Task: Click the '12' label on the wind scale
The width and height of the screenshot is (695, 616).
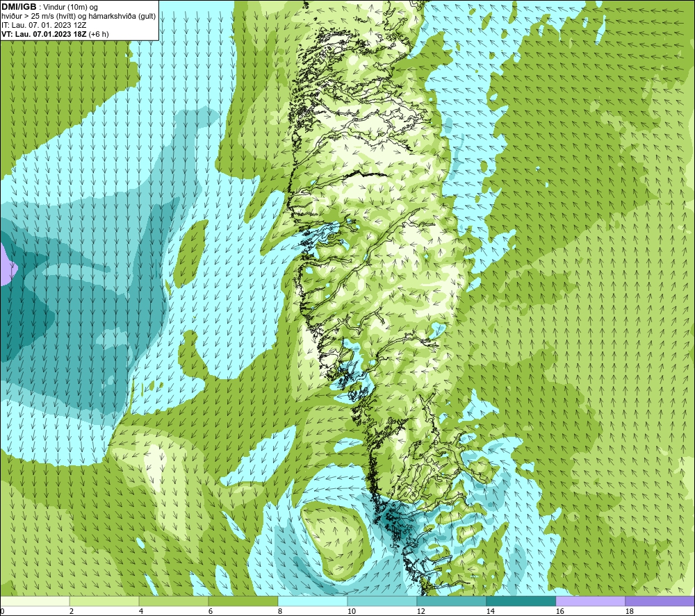Action: (420, 611)
